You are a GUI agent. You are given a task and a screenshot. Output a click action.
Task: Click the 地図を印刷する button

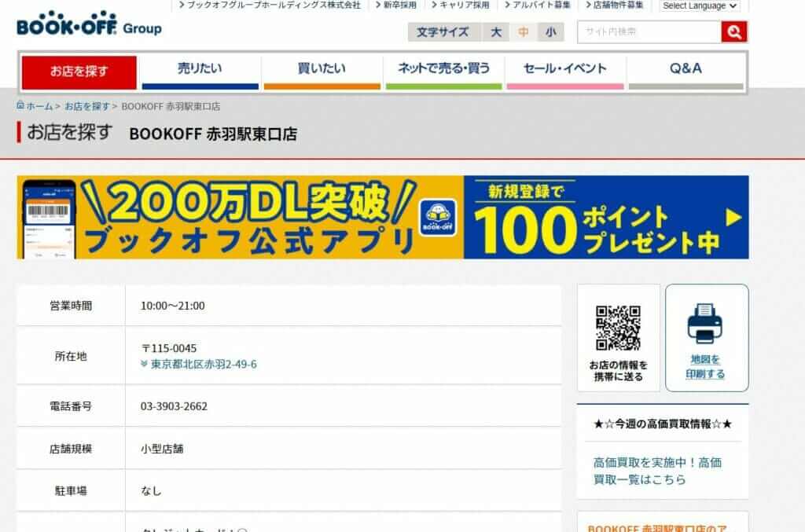707,338
